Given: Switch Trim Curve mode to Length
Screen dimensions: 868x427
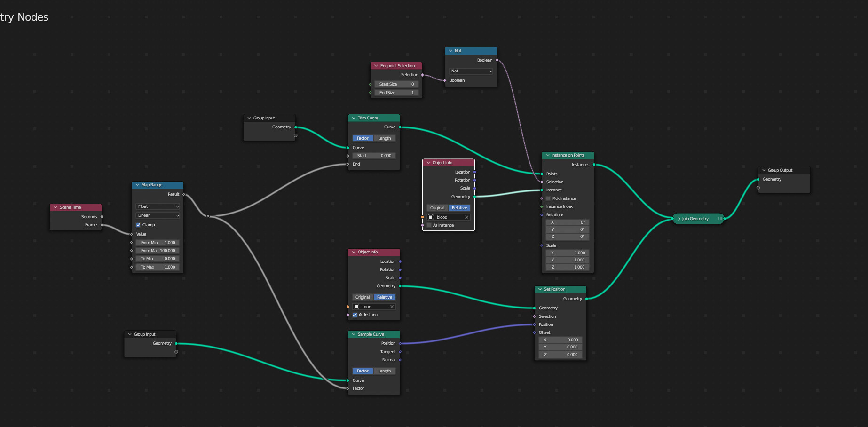Looking at the screenshot, I should (x=385, y=138).
